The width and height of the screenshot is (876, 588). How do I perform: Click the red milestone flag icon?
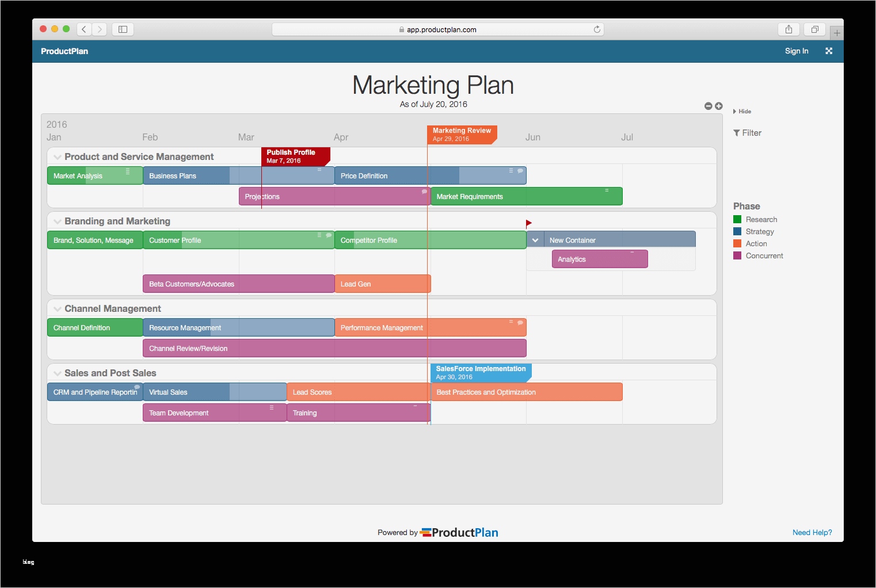coord(528,223)
